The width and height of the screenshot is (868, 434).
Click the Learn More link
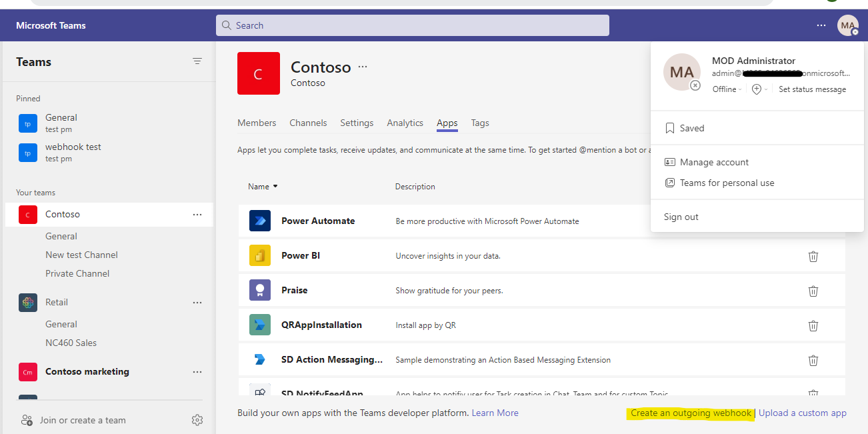coord(495,413)
